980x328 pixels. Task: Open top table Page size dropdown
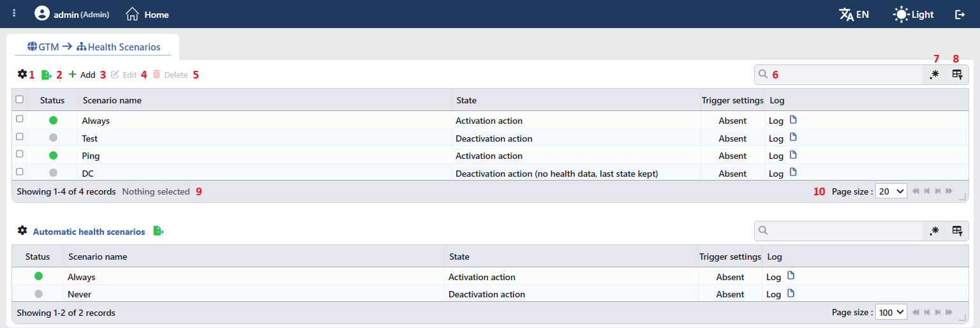pyautogui.click(x=891, y=191)
